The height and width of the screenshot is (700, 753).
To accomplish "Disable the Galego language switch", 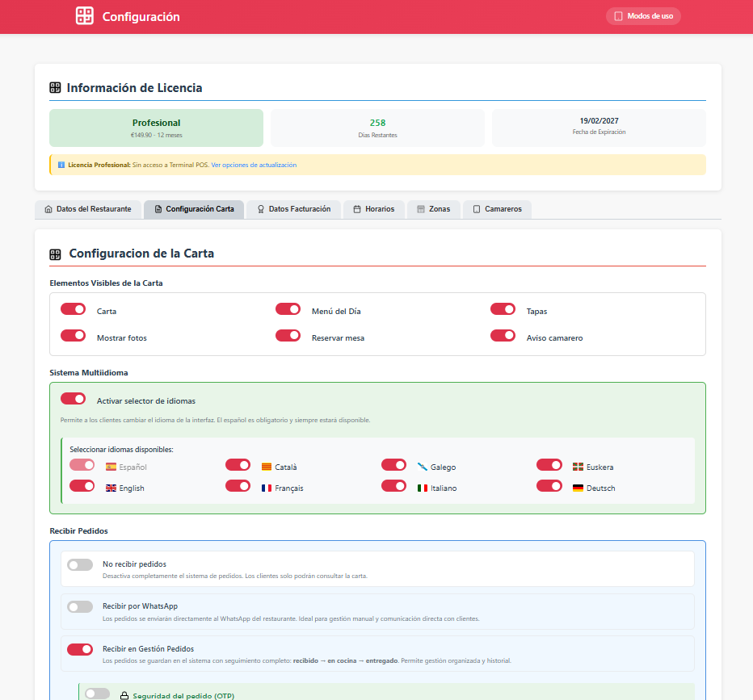I will pyautogui.click(x=393, y=465).
